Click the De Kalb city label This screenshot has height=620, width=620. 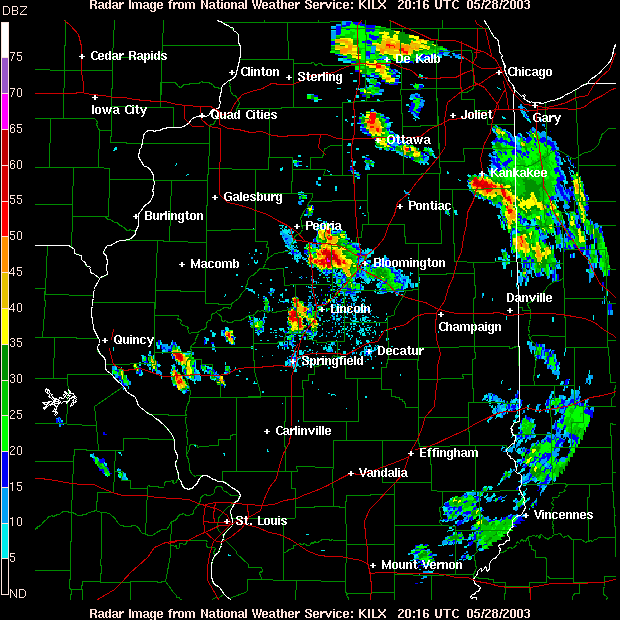tap(418, 59)
